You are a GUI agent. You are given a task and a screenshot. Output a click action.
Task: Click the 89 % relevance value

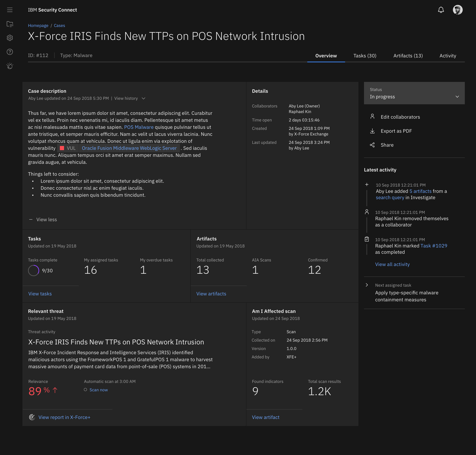coord(39,391)
